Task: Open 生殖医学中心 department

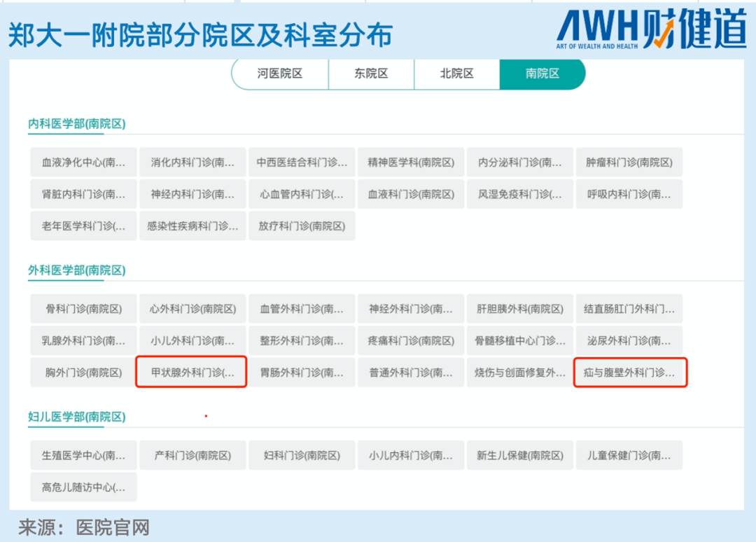Action: [x=83, y=456]
